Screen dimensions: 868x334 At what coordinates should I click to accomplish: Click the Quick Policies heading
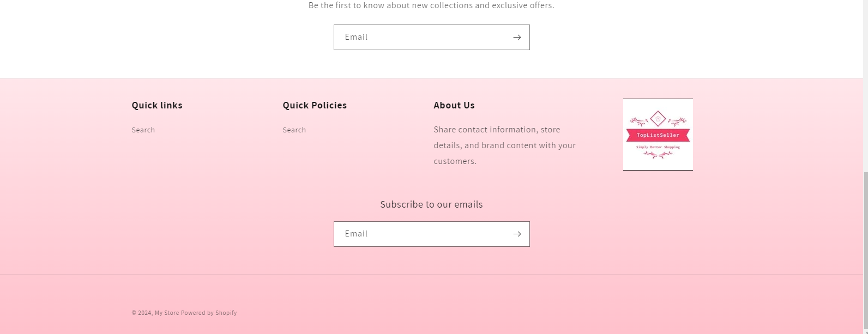tap(315, 105)
